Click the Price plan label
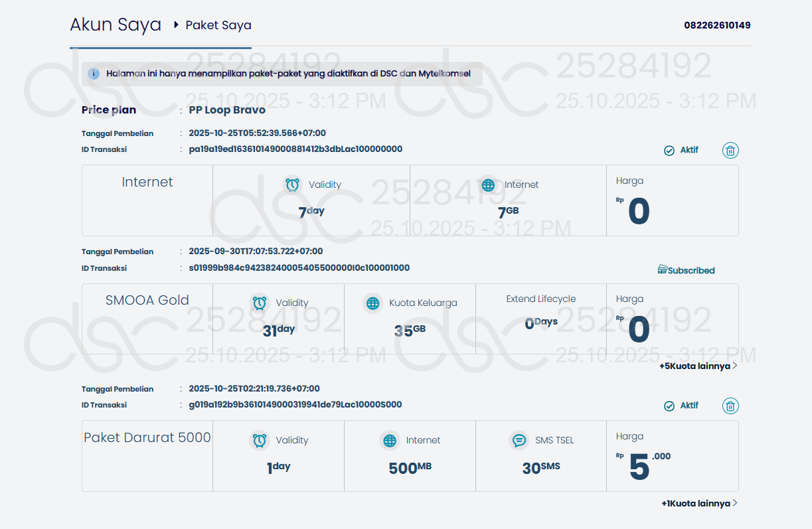Image resolution: width=812 pixels, height=529 pixels. pyautogui.click(x=109, y=110)
